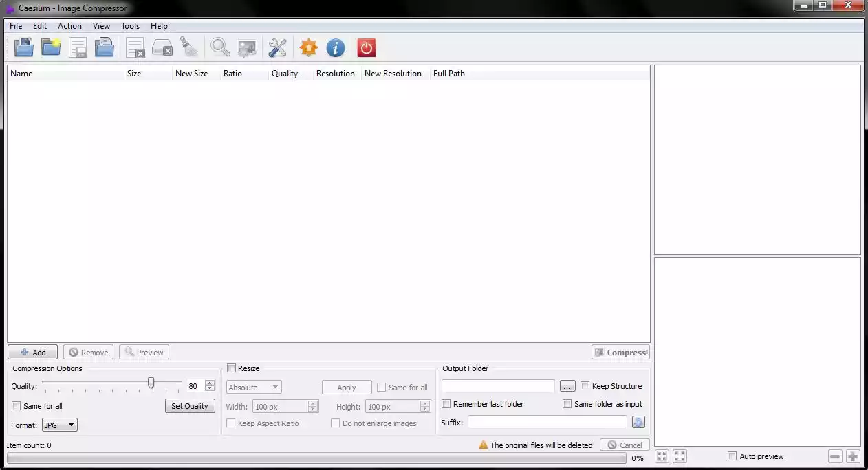Image resolution: width=868 pixels, height=470 pixels.
Task: Click the Width spinner up arrow
Action: pos(313,403)
